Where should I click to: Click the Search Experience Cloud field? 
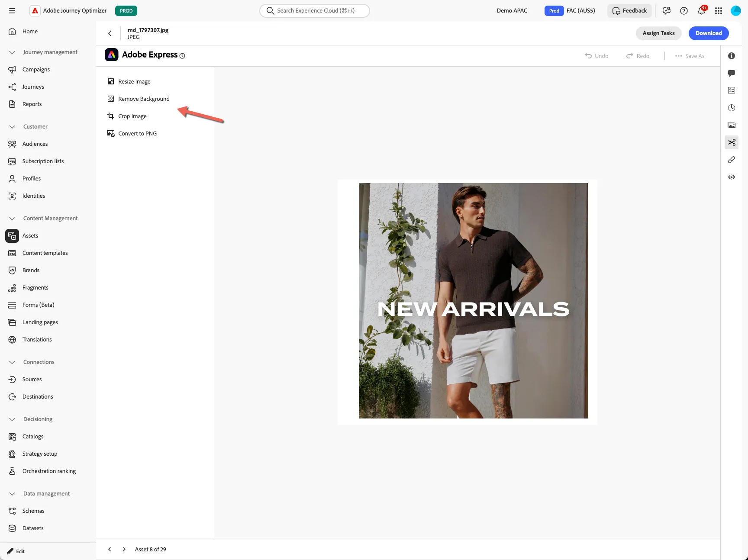tap(315, 11)
